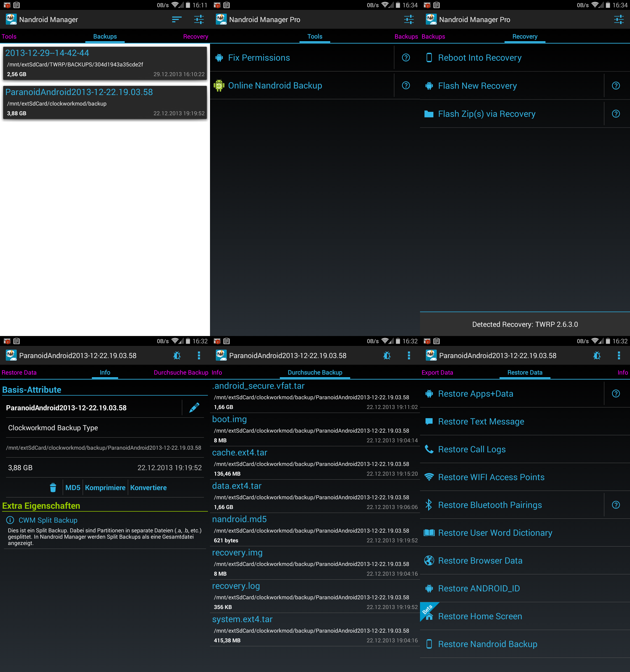
Task: Select Durchsuche Backup tab in Info screen
Action: (181, 372)
